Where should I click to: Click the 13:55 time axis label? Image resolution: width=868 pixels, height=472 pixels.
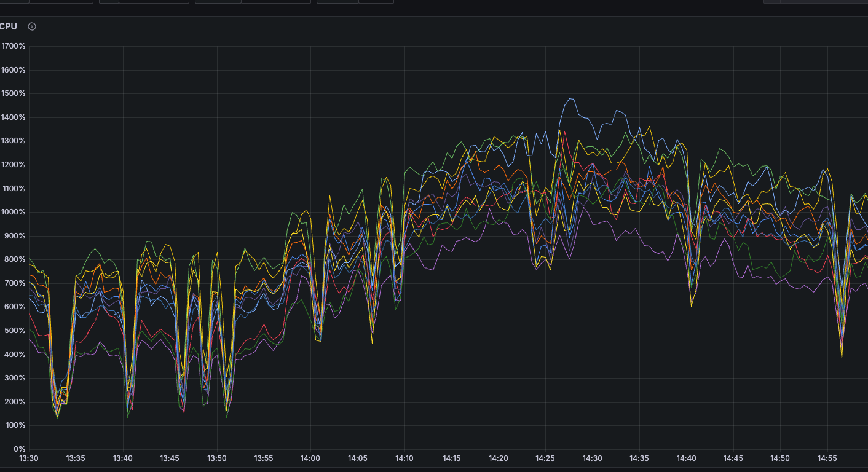[264, 458]
